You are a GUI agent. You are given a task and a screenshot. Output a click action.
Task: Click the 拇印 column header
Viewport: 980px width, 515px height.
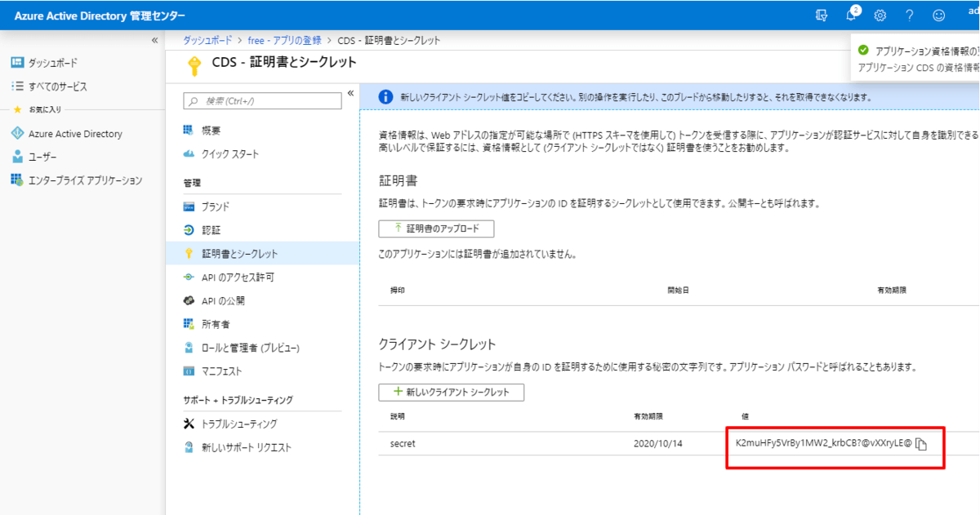(x=398, y=290)
